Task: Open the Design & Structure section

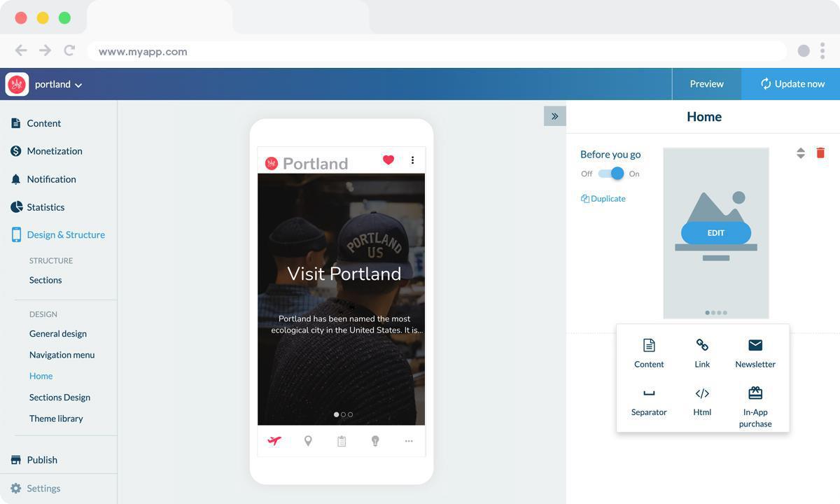Action: [66, 234]
